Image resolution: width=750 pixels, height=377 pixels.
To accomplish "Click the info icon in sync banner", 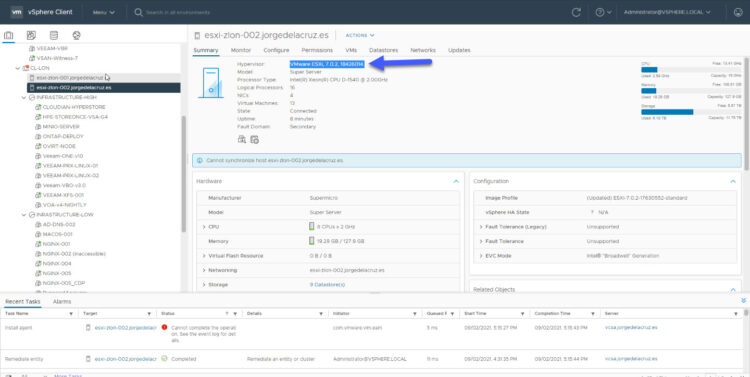I will pos(199,160).
